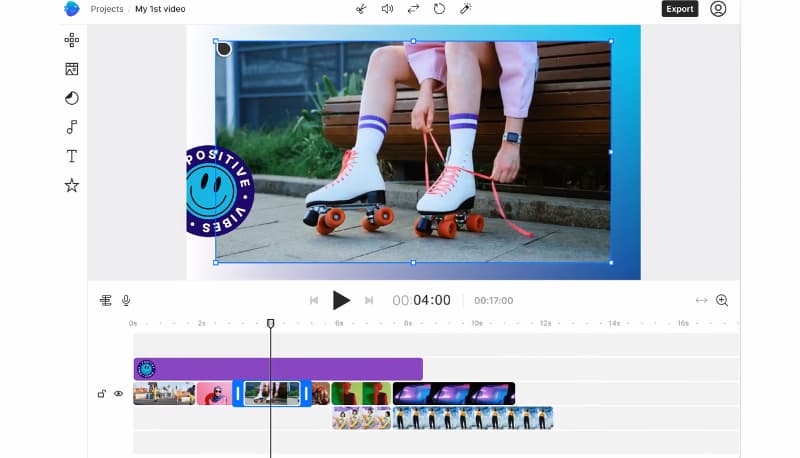Open the volume speaker tool
This screenshot has width=800, height=458.
[x=387, y=9]
